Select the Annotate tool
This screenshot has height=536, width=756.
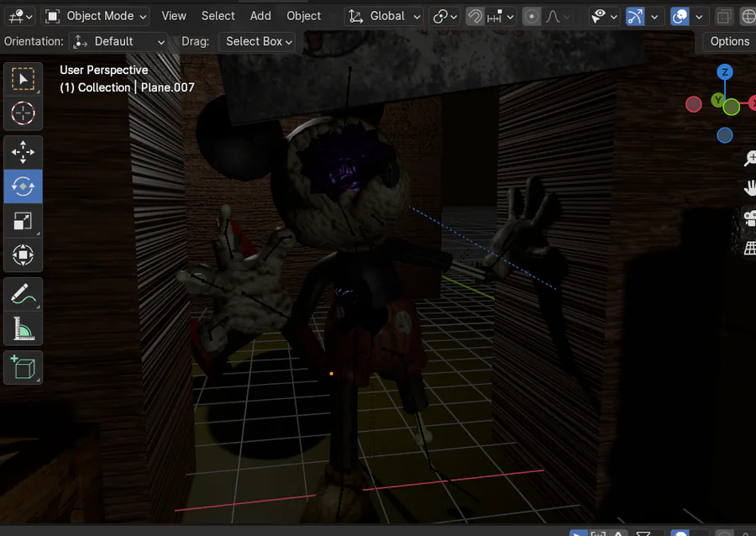(24, 294)
